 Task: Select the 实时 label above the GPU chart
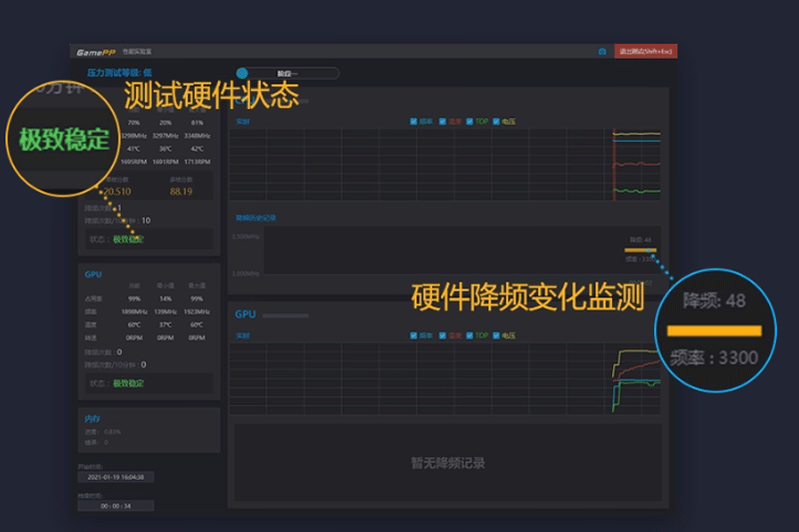(243, 336)
